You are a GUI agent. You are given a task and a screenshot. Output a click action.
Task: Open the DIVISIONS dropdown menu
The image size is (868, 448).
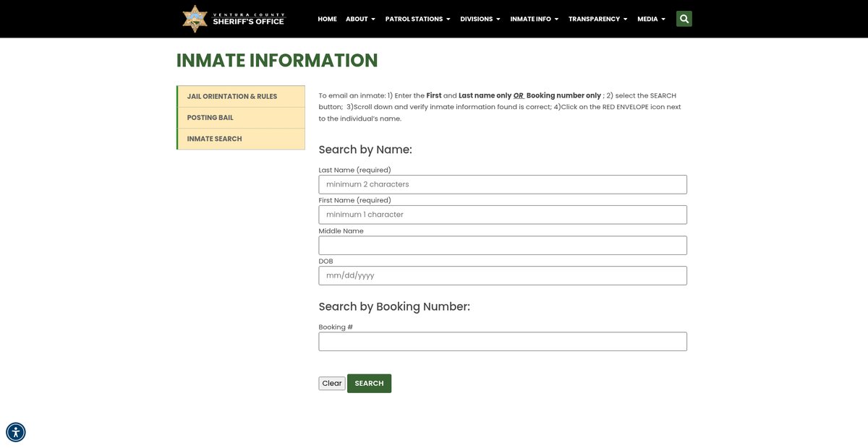[480, 19]
